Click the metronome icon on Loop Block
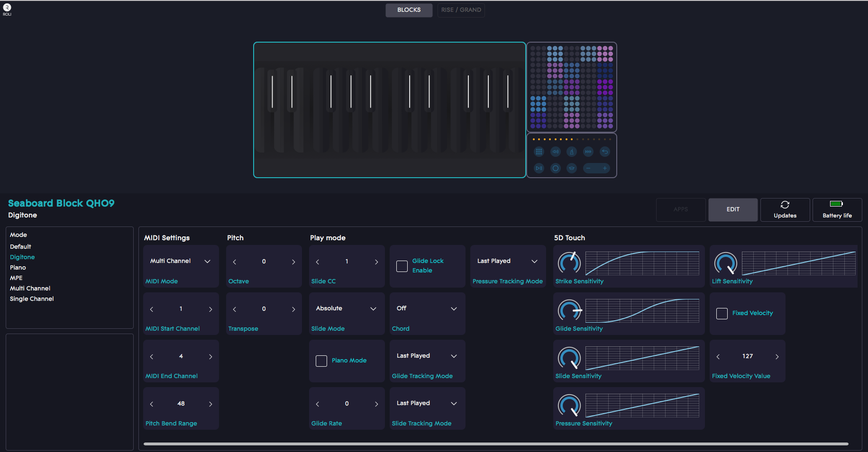 (572, 152)
